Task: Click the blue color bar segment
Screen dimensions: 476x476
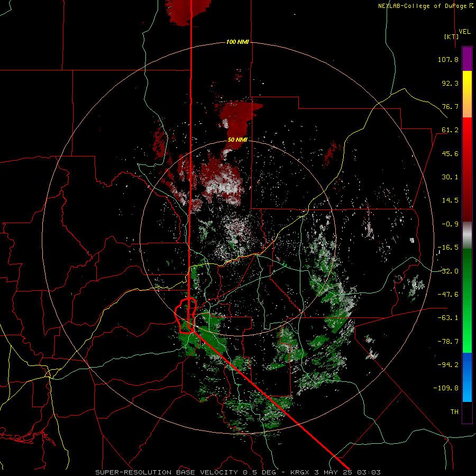Action: tap(467, 377)
